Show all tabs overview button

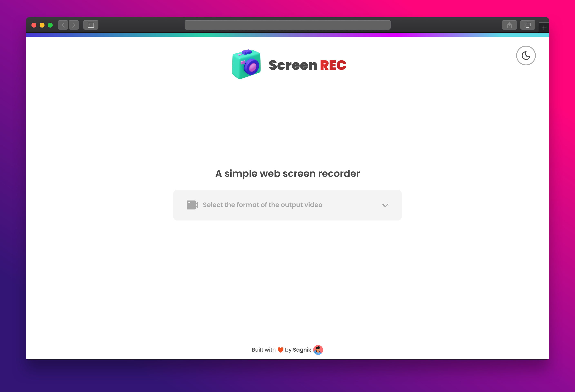(x=527, y=25)
